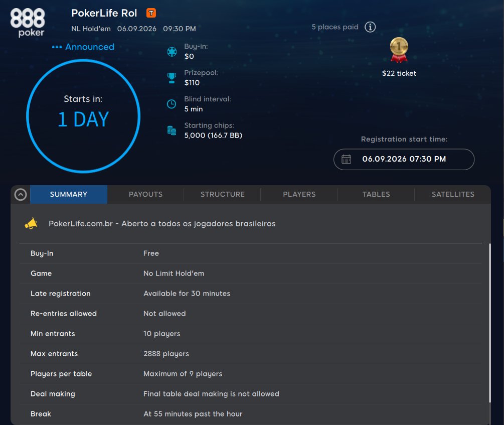Click the 888poker logo
Viewport: 504px width, 425px height.
[28, 23]
